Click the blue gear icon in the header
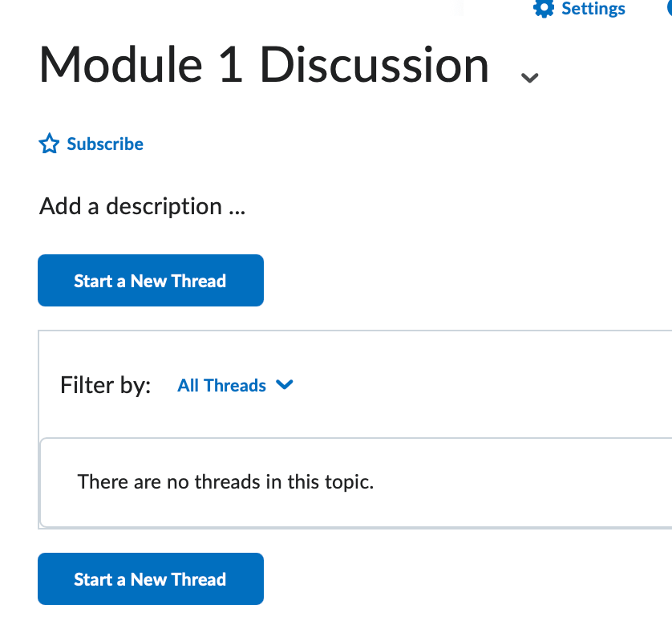This screenshot has height=637, width=672. (543, 9)
